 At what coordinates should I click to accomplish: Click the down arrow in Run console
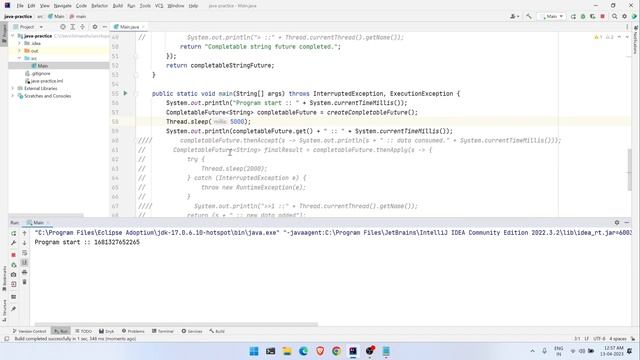[x=24, y=243]
